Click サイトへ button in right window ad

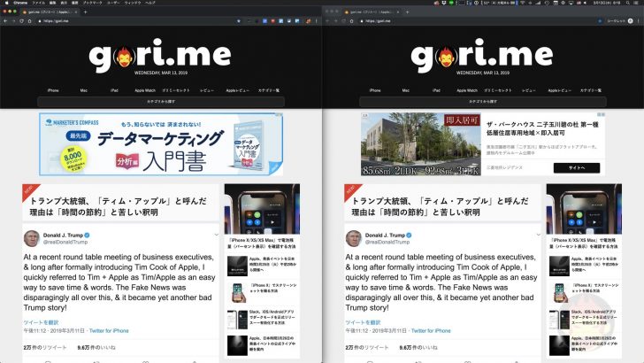pyautogui.click(x=577, y=167)
